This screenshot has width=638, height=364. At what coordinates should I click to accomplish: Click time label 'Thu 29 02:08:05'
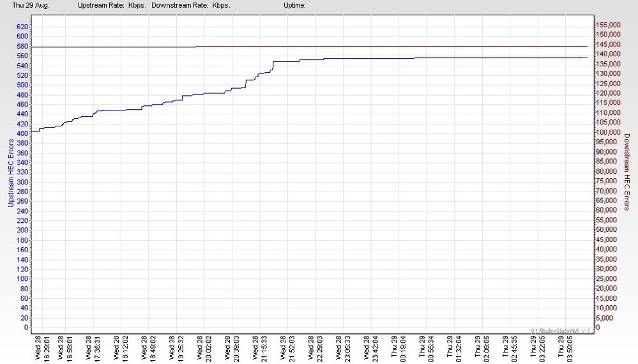(482, 348)
